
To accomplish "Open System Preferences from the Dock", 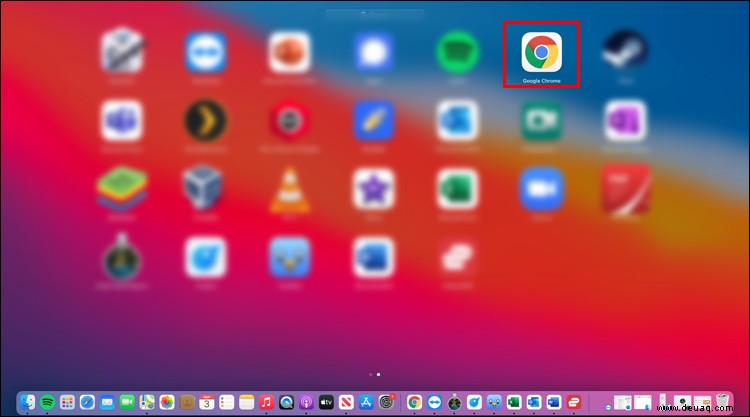I will point(386,402).
